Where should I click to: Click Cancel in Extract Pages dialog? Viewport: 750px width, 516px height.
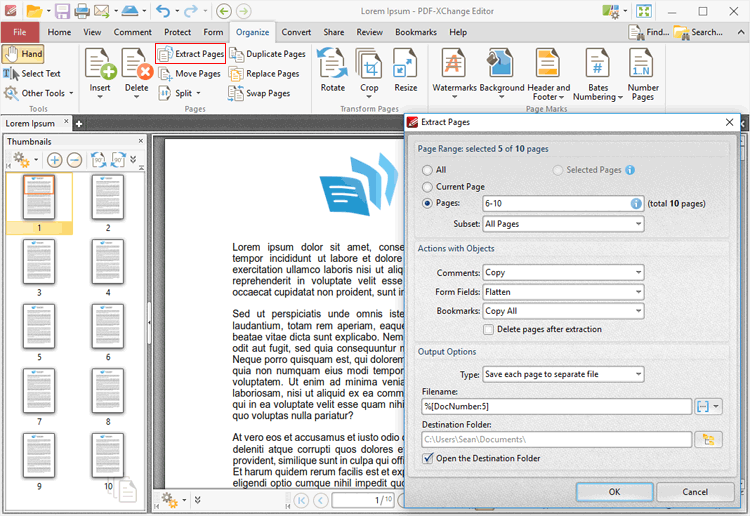coord(695,492)
